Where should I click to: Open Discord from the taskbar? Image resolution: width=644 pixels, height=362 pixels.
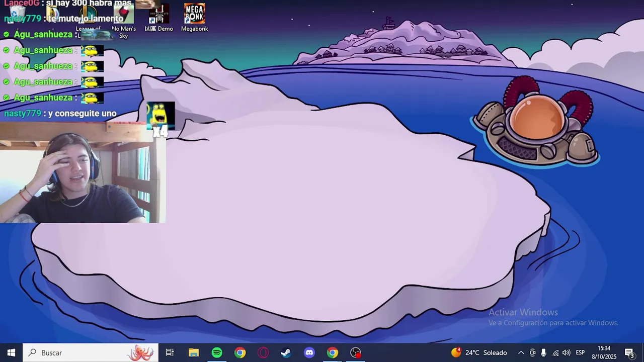pos(309,352)
